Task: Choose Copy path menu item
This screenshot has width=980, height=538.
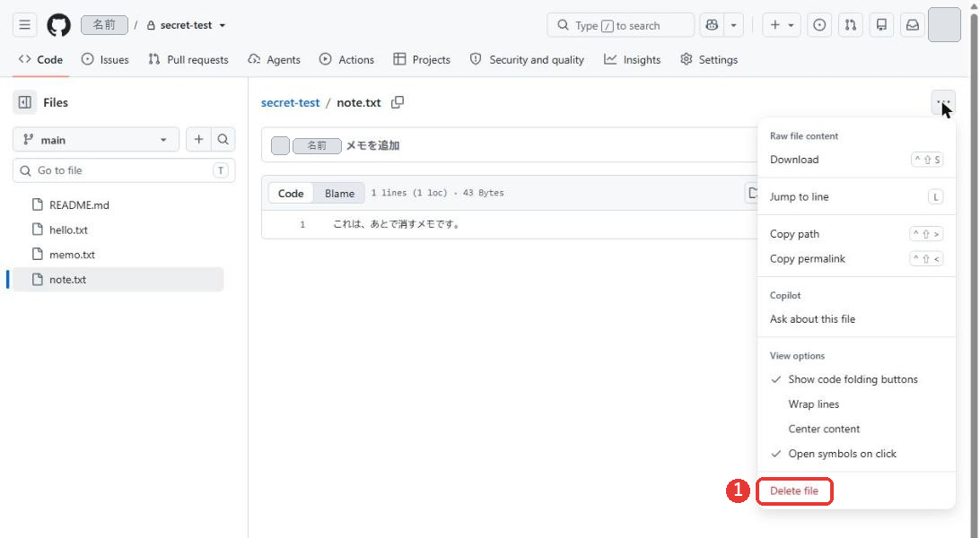Action: tap(856, 234)
